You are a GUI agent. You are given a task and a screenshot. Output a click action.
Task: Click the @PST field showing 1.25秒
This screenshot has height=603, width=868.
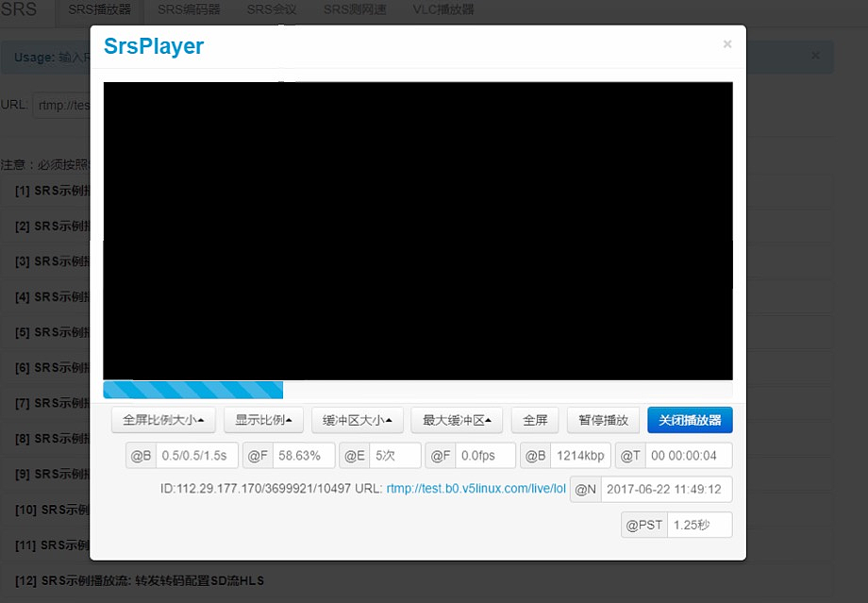pos(698,525)
